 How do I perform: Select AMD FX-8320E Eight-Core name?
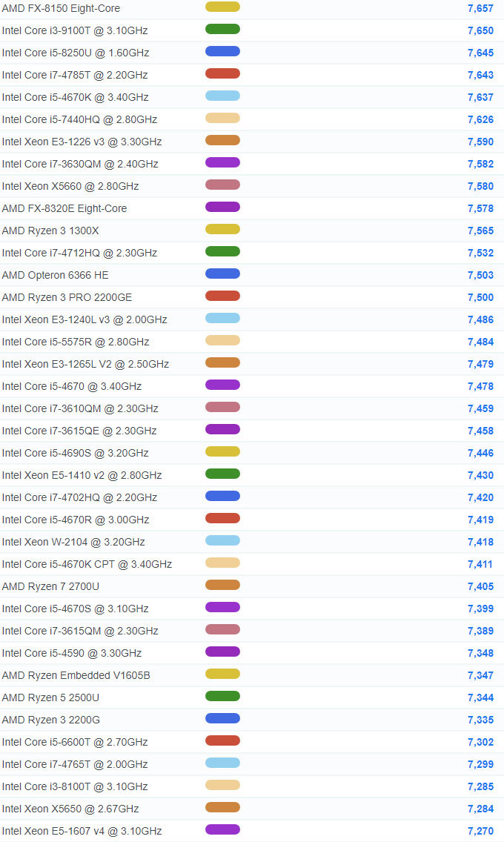coord(64,208)
